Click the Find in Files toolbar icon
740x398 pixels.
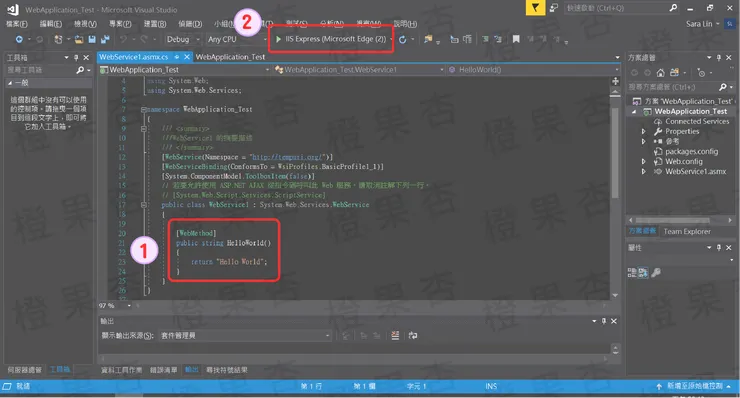(x=428, y=39)
